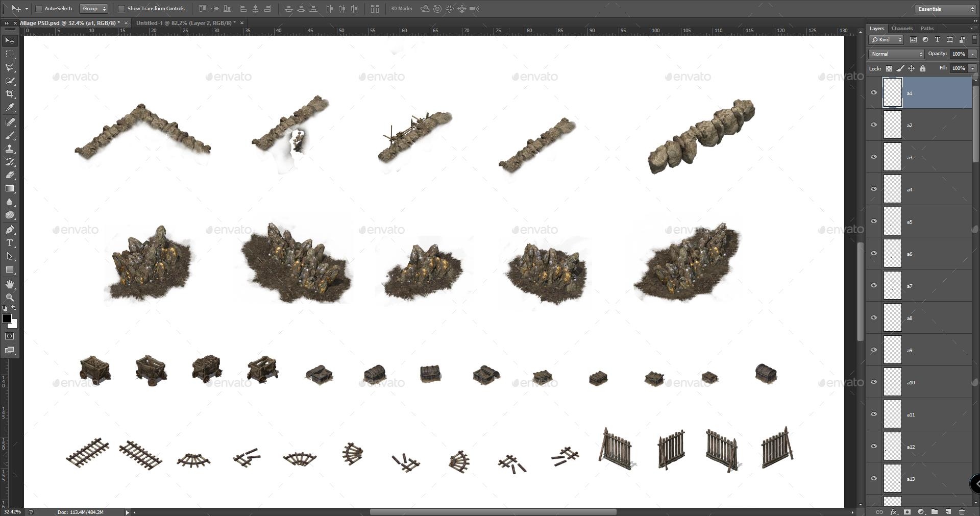Select the Move tool
Image resolution: width=980 pixels, height=516 pixels.
[10, 40]
